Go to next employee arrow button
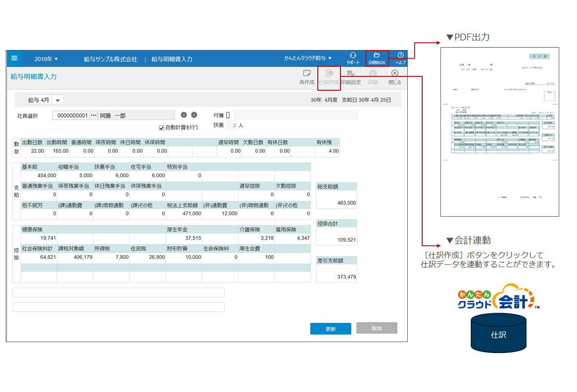The width and height of the screenshot is (577, 392). point(194,115)
